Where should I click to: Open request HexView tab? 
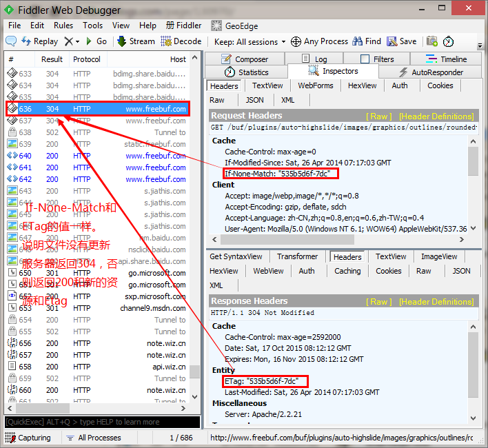[362, 85]
